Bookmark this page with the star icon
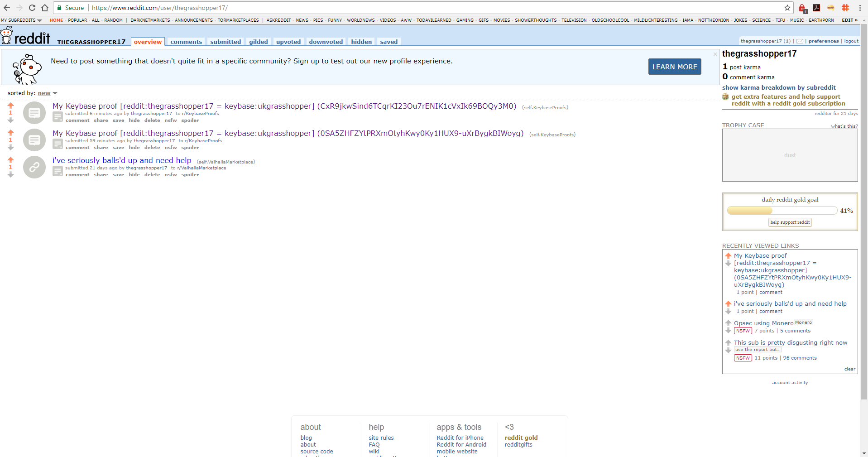 click(787, 8)
